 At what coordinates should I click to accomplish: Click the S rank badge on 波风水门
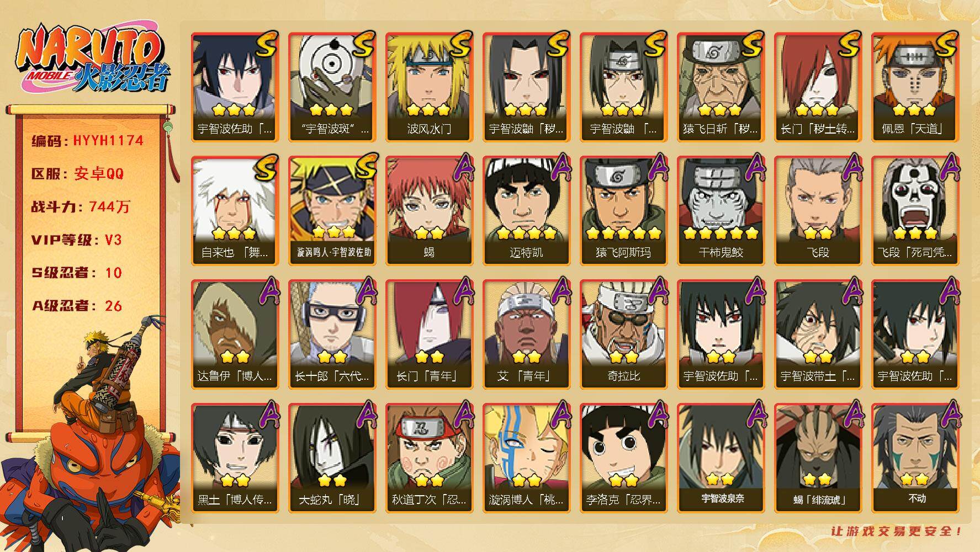pyautogui.click(x=460, y=44)
